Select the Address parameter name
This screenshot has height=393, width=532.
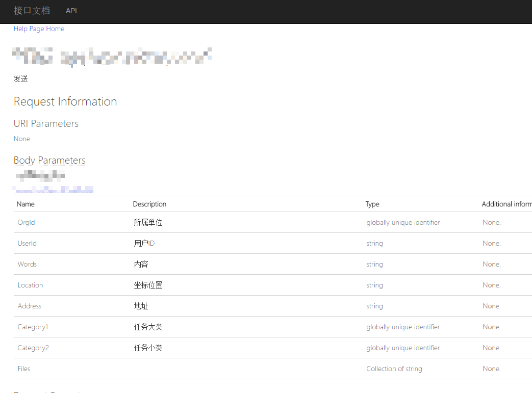pos(30,306)
